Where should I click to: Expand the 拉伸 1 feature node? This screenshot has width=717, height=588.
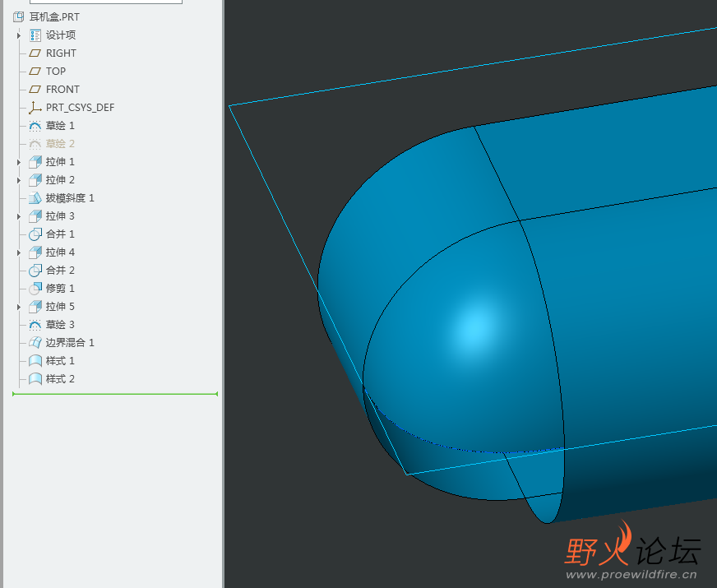[19, 162]
